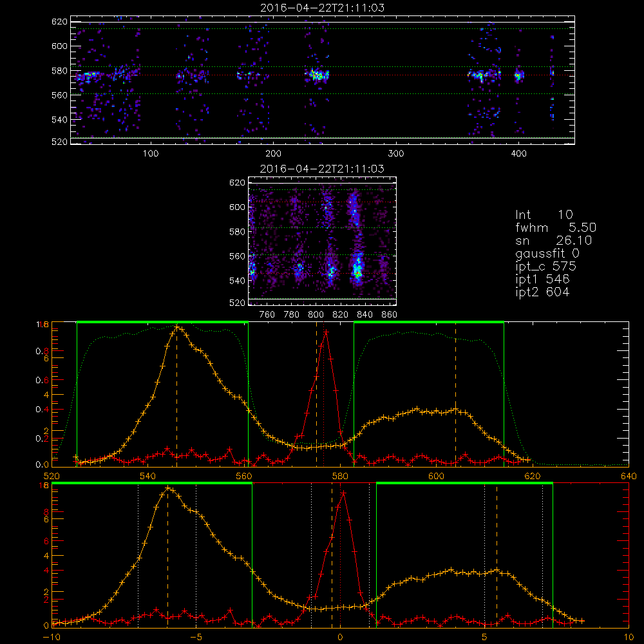Viewport: 644px width, 644px height.
Task: Click x-axis label 10 on bottom plot
Action: click(629, 637)
